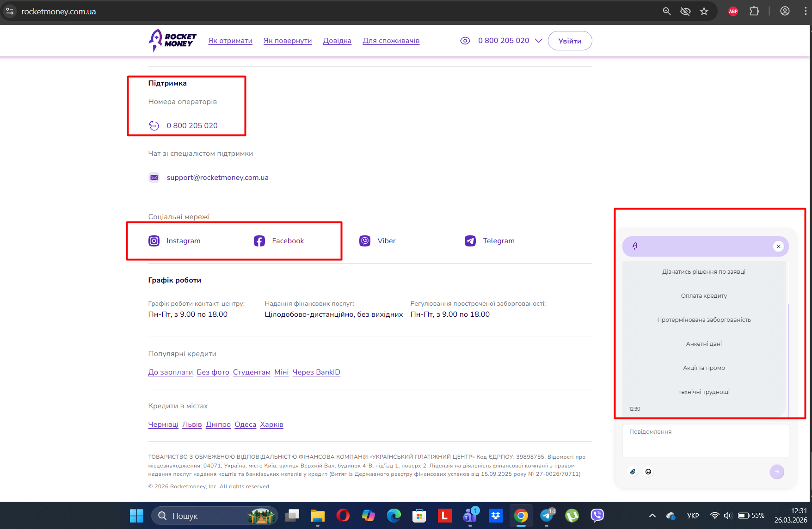Open the ABP Adblock Plus extension
812x529 pixels.
(x=733, y=11)
